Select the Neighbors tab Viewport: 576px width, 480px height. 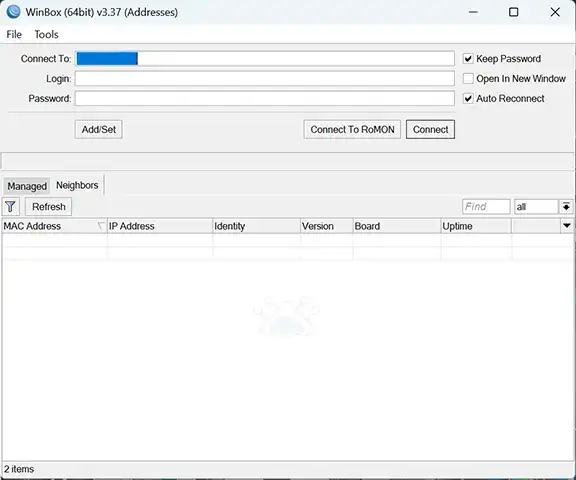click(77, 185)
